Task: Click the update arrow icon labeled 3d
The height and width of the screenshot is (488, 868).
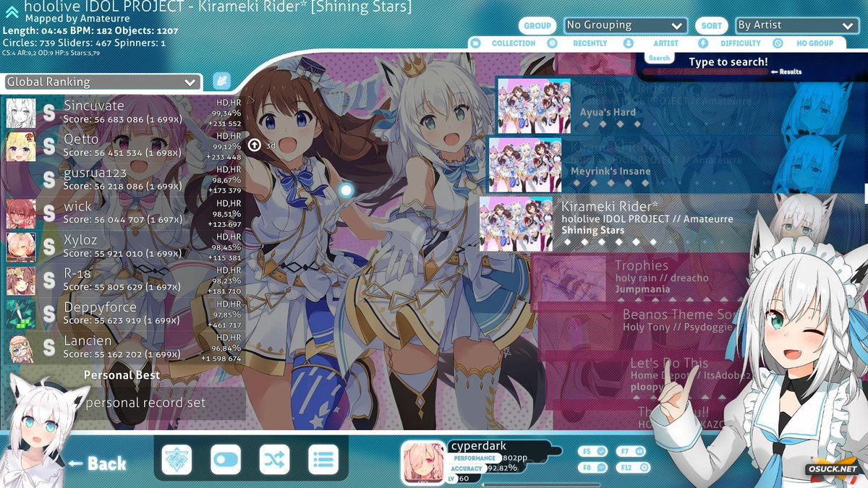Action: click(x=254, y=145)
